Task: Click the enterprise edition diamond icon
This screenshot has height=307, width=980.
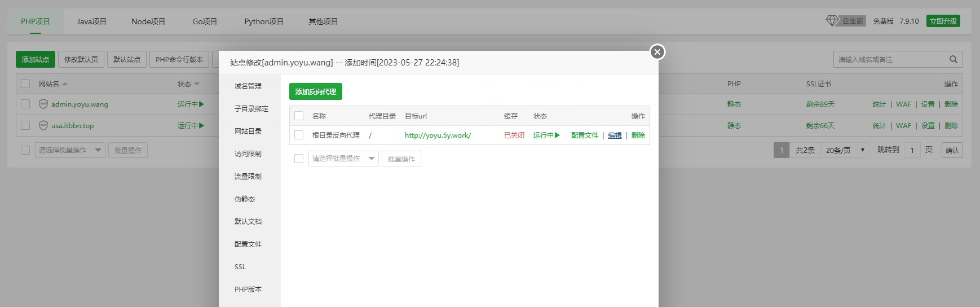Action: 832,21
